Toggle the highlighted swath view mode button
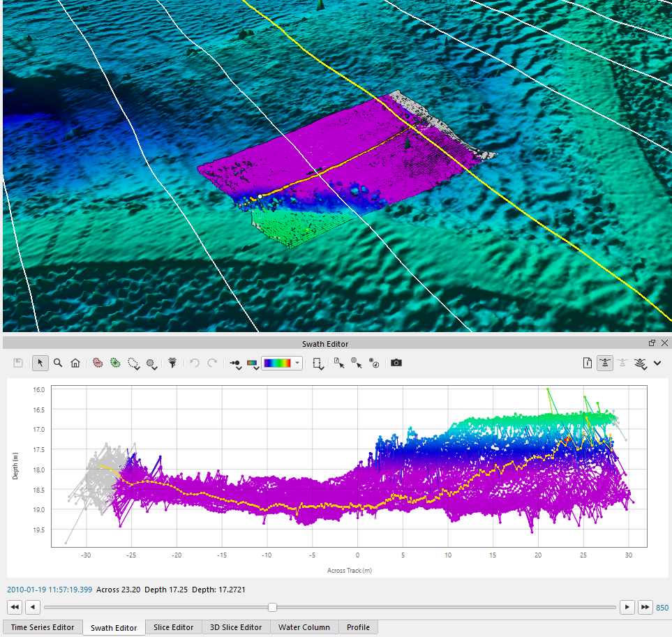The image size is (672, 637). (x=604, y=363)
